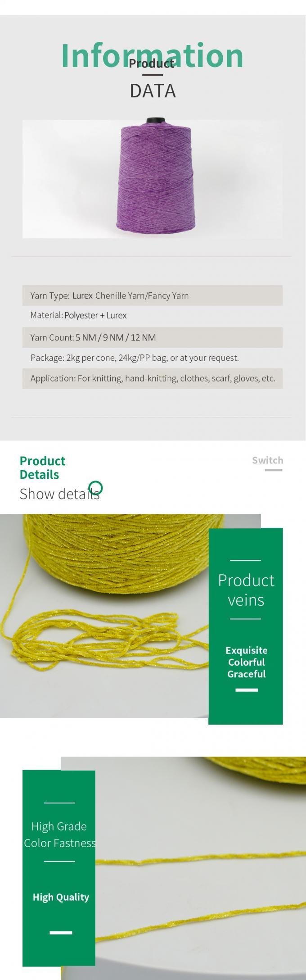Select the DATA heading text
The height and width of the screenshot is (980, 306).
point(153,91)
